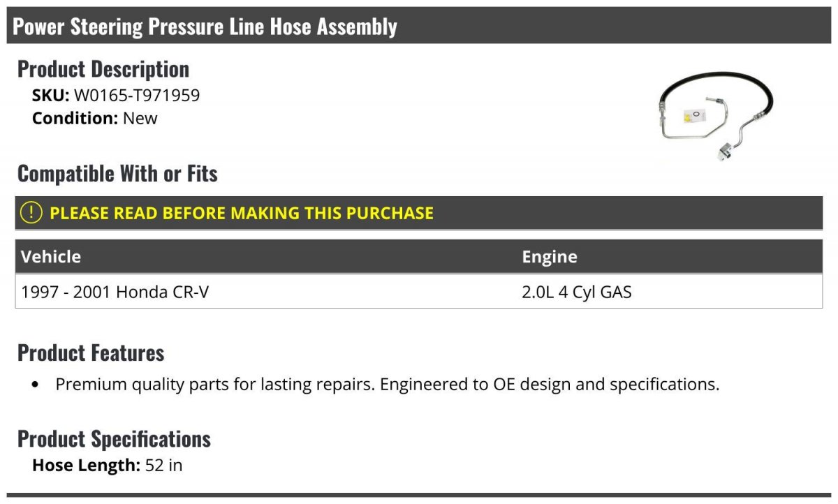Click the 1997 - 2001 Honda CR-V cell
Screen dimensions: 838x504
point(115,292)
